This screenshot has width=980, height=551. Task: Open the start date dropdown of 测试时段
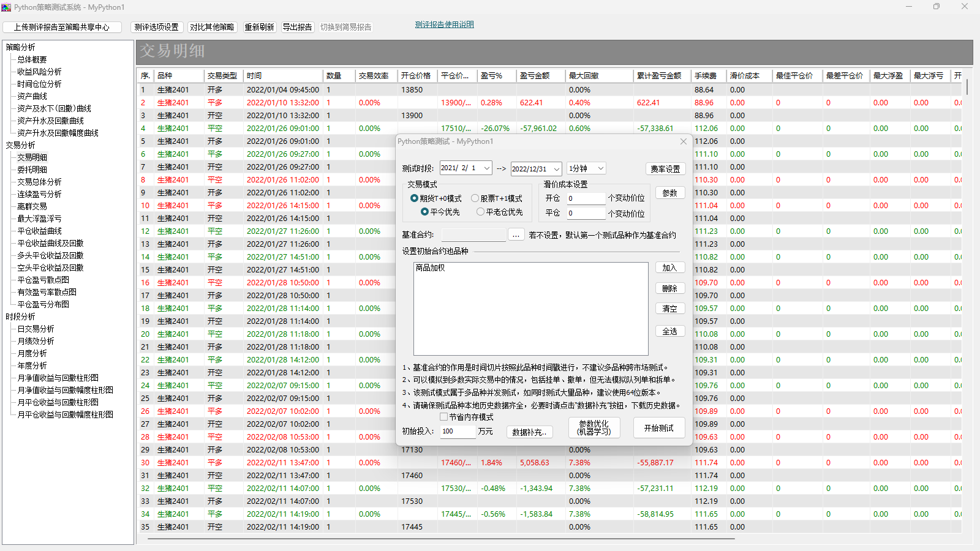[487, 168]
